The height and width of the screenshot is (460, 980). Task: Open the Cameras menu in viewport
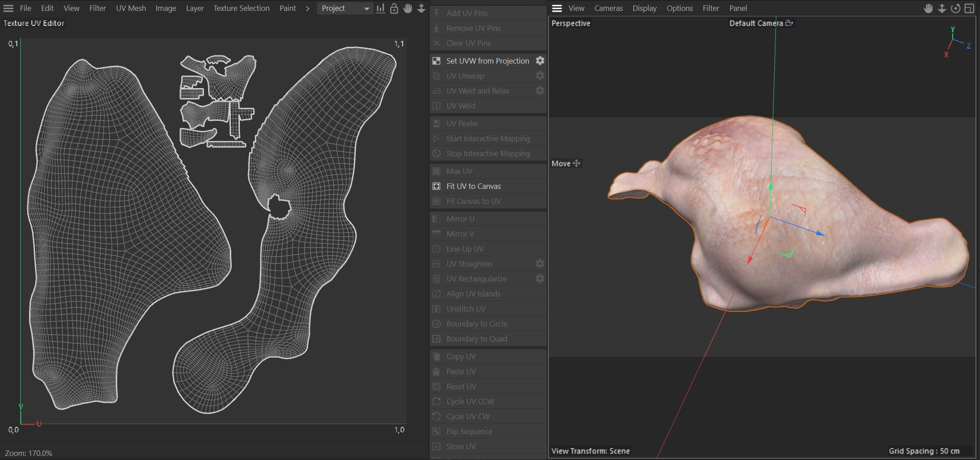608,8
